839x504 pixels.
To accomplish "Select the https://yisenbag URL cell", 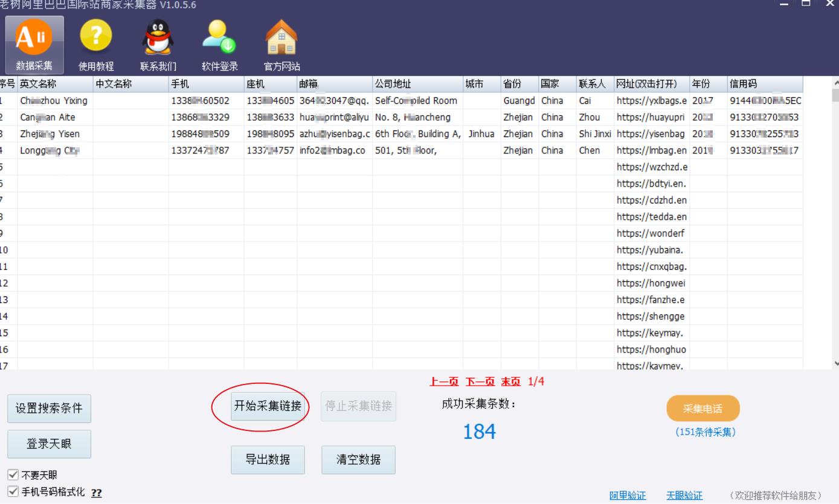I will [x=652, y=134].
